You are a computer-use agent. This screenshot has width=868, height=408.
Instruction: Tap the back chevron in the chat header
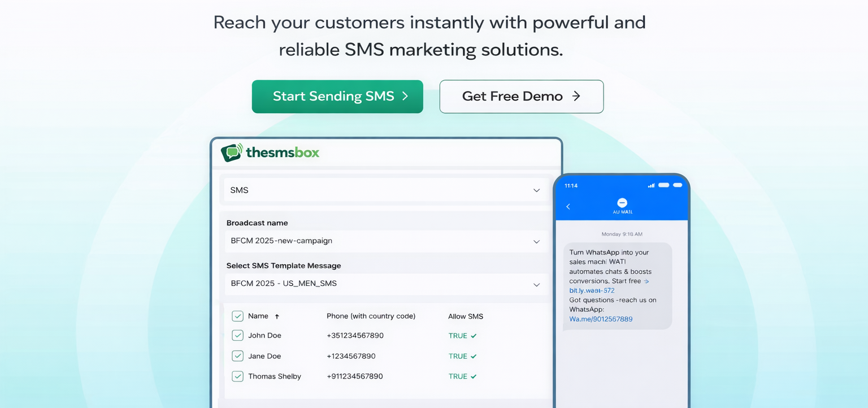568,206
